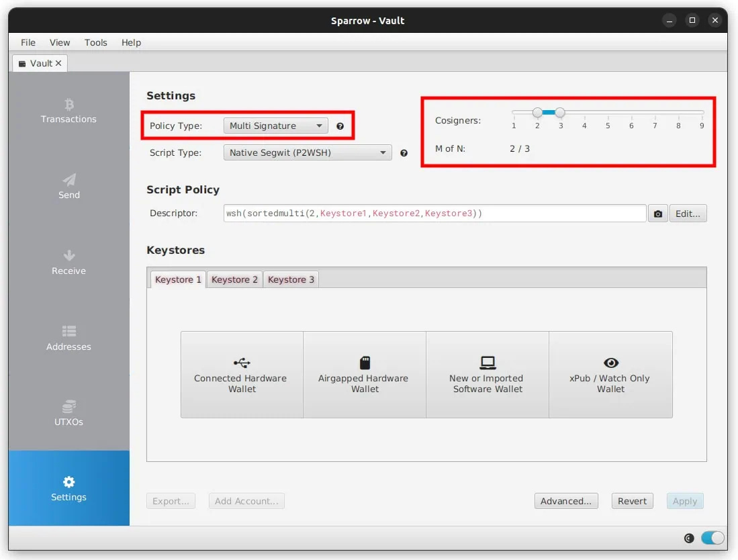Choose New or Imported Software Wallet
738x560 pixels.
(488, 375)
